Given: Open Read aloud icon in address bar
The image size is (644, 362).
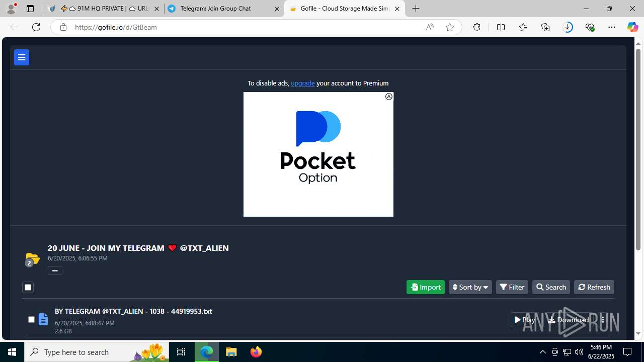Looking at the screenshot, I should point(430,27).
